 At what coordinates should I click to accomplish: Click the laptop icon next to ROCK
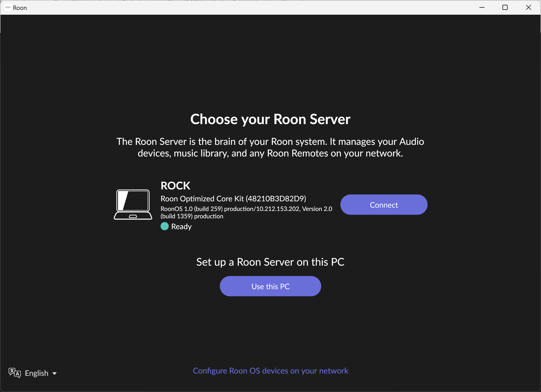pos(133,205)
